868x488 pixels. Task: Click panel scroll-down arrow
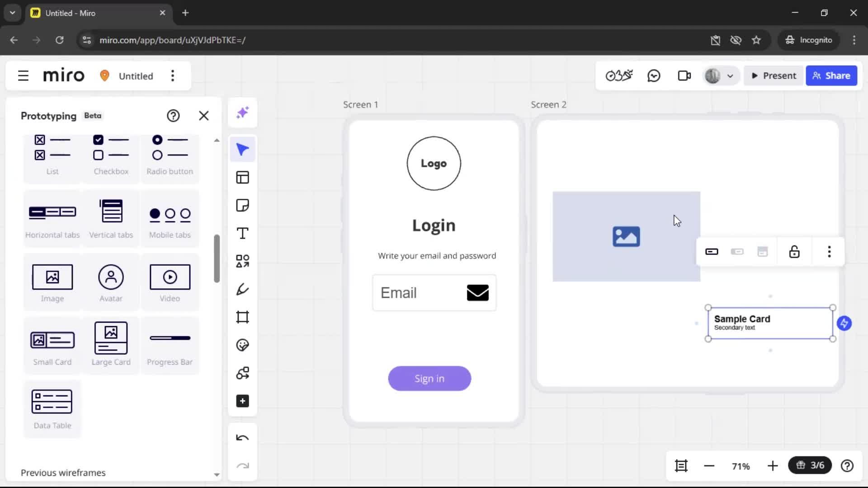point(217,474)
